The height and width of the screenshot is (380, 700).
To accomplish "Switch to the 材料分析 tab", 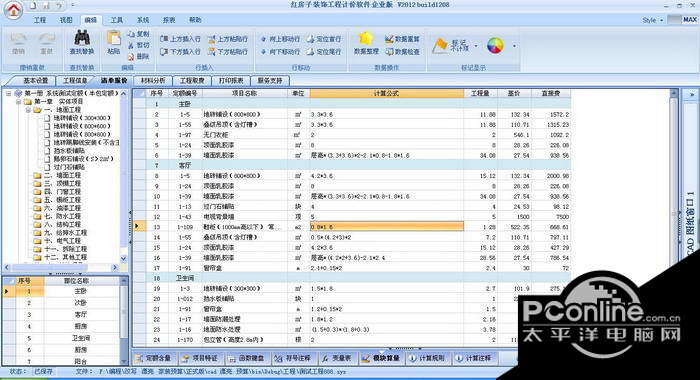I will click(153, 80).
